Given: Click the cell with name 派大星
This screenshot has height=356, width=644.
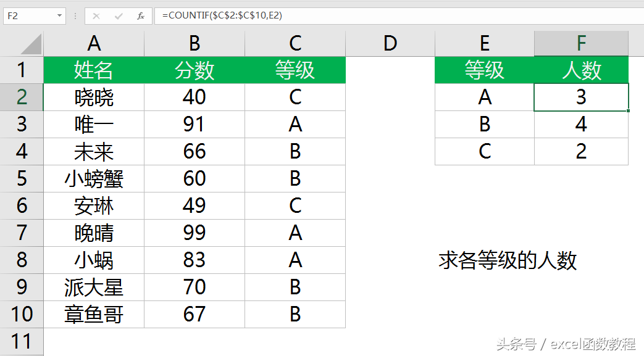Looking at the screenshot, I should click(94, 287).
